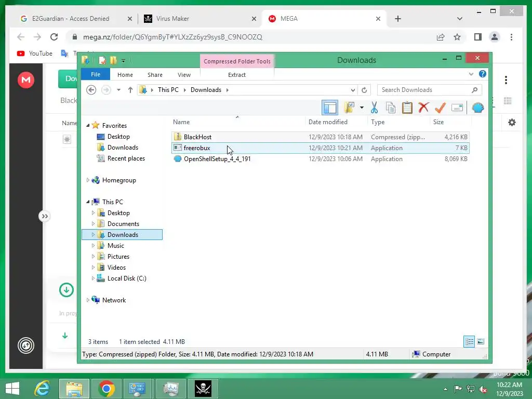Email the file using envelope icon
532x399 pixels.
pyautogui.click(x=457, y=108)
